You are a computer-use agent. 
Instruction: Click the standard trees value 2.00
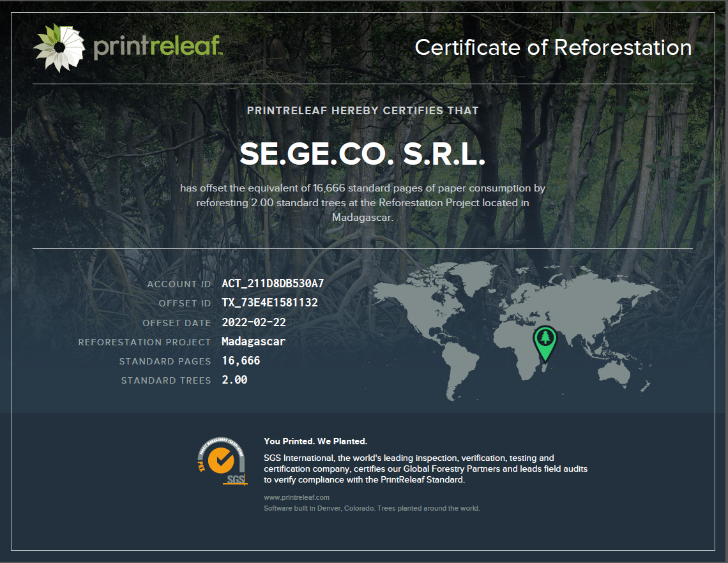coord(234,380)
